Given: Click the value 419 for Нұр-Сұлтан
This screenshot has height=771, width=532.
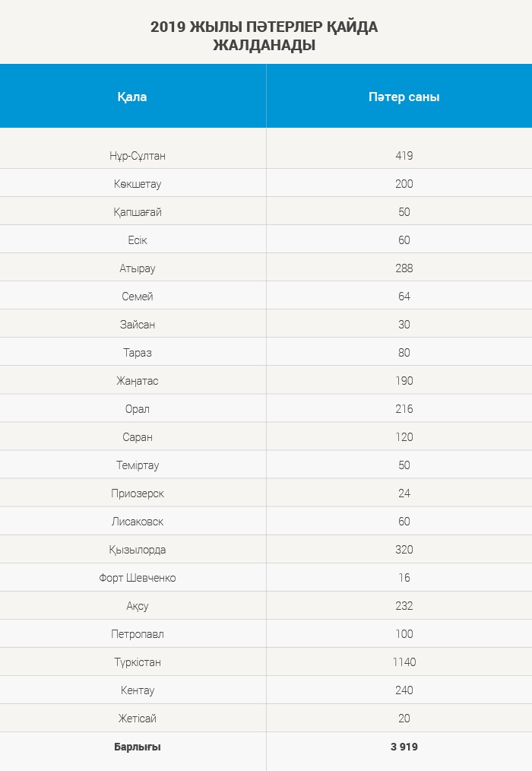Looking at the screenshot, I should click(404, 155).
